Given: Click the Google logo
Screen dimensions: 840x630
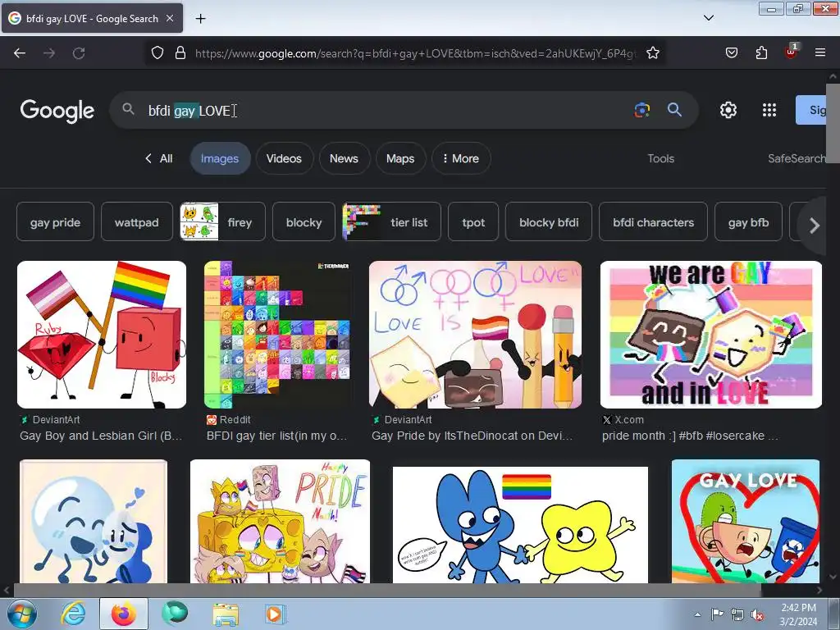Looking at the screenshot, I should 57,111.
